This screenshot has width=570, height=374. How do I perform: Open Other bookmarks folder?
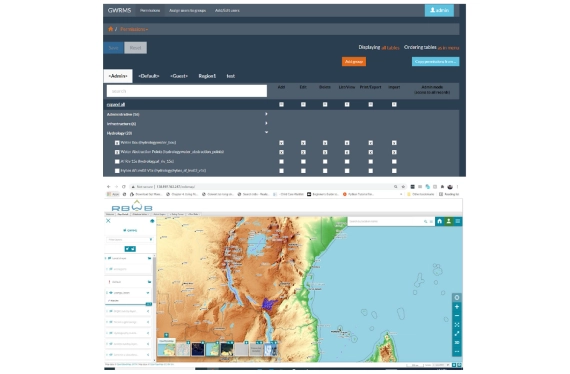tap(421, 194)
